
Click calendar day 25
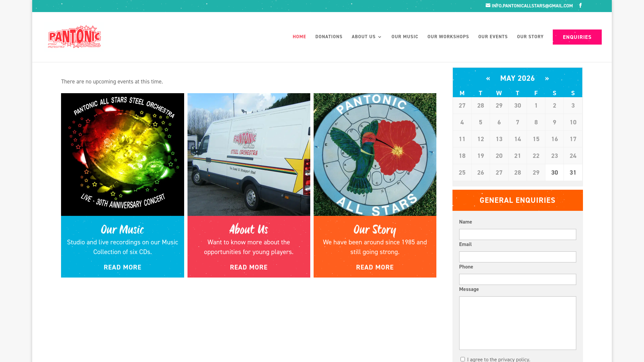[x=462, y=173]
